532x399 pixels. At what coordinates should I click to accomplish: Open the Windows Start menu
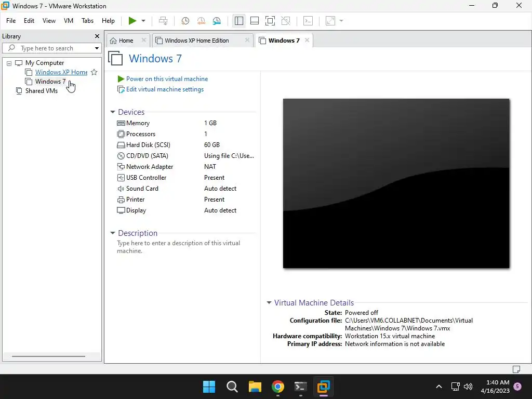pos(209,387)
